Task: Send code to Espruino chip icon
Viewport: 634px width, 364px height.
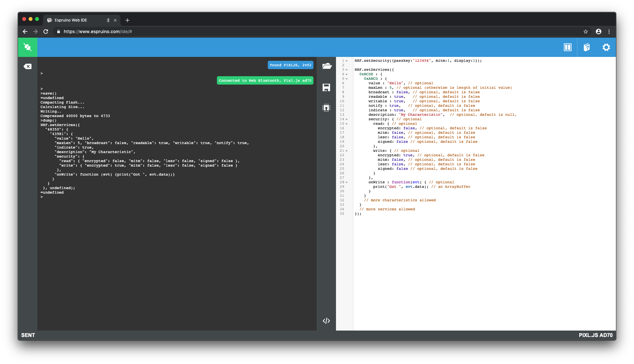Action: [x=326, y=108]
